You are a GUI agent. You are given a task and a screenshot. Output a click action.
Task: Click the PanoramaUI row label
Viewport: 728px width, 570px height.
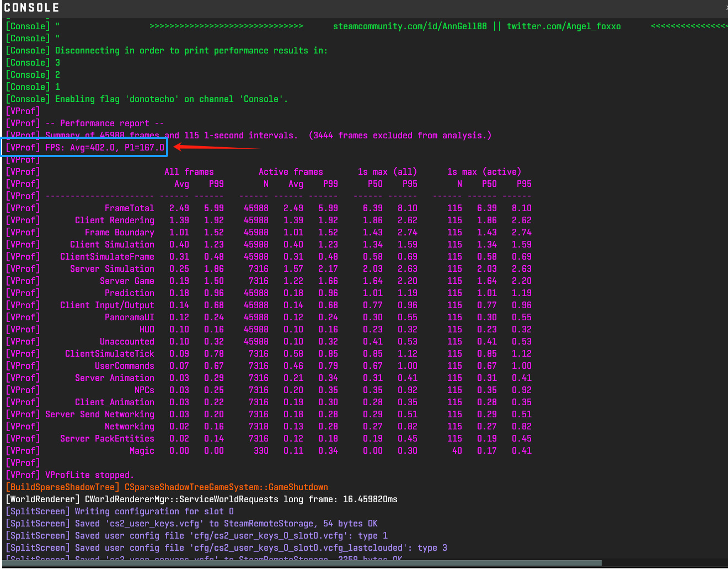tap(130, 318)
